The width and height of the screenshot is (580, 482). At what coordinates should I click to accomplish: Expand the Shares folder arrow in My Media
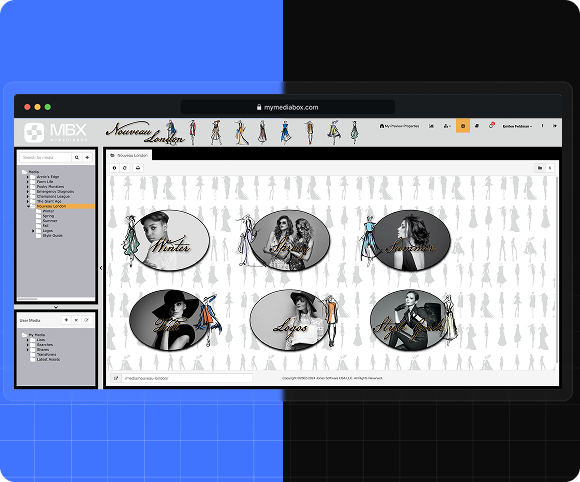pos(27,349)
